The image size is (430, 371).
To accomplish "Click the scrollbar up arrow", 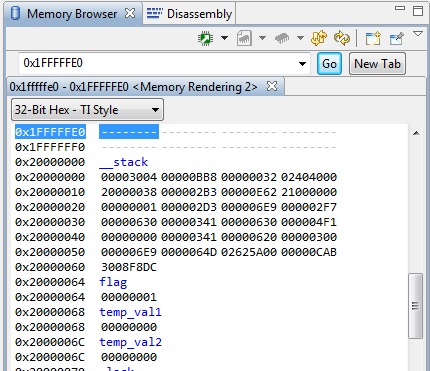I will click(x=416, y=133).
